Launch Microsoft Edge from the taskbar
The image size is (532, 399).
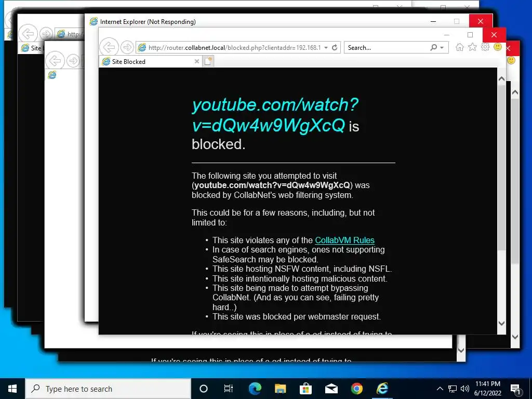click(255, 389)
